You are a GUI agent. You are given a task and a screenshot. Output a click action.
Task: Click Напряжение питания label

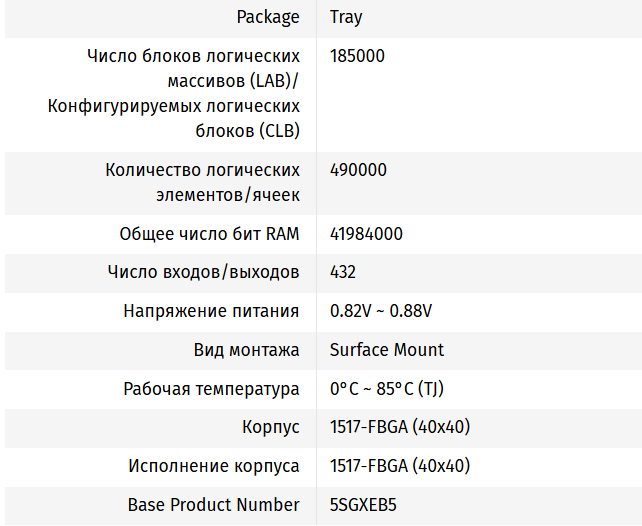point(211,311)
